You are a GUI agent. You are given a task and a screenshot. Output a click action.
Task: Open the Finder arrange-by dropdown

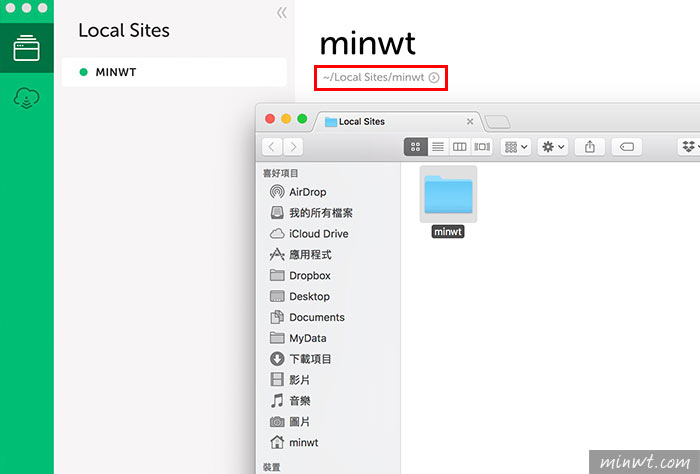[516, 147]
